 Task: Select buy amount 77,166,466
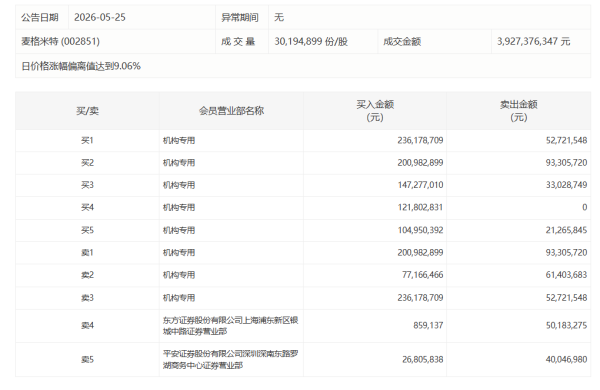[422, 275]
